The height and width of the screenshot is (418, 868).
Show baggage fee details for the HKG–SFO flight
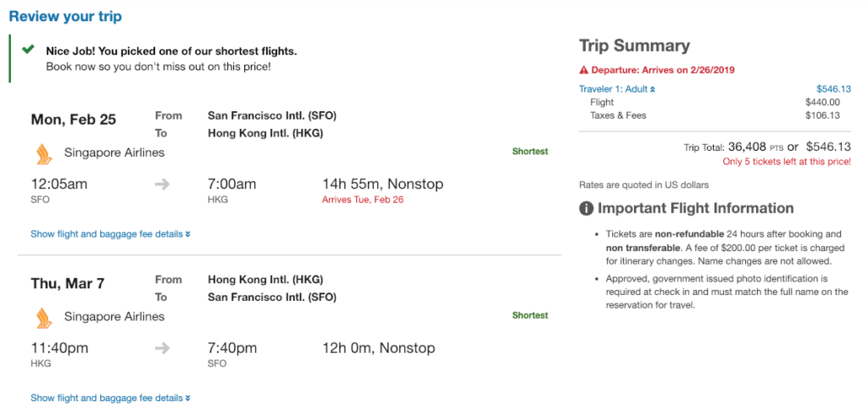click(110, 398)
